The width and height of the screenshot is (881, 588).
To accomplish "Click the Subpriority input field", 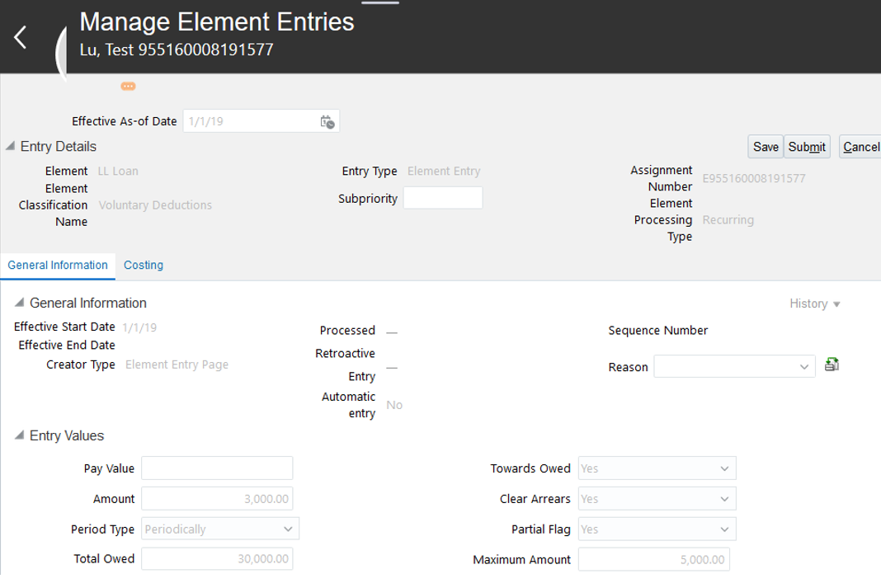I will 443,198.
